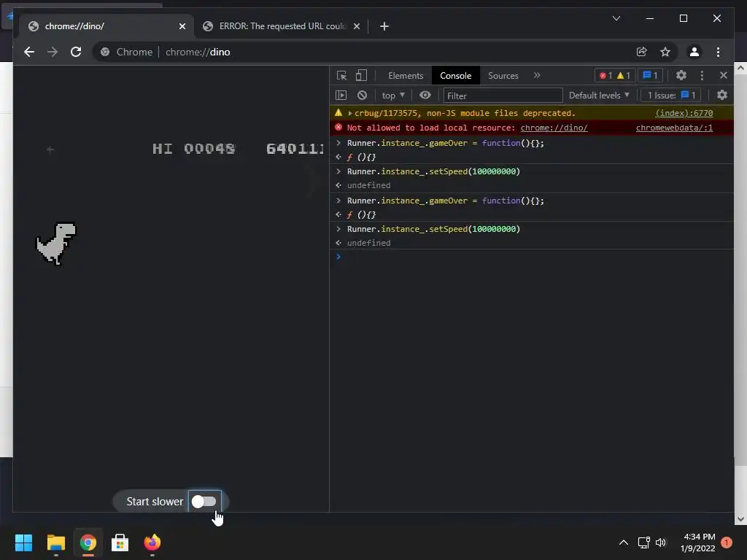Click the HI 00048 high score
The image size is (747, 560).
(x=193, y=149)
